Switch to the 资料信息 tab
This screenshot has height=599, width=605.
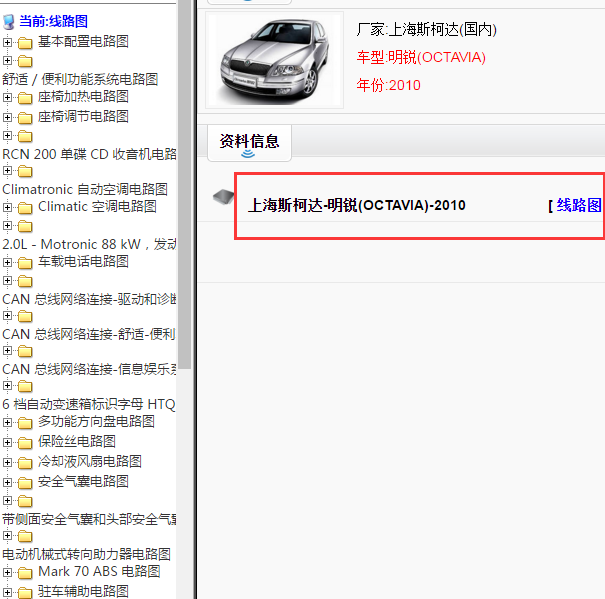coord(249,143)
